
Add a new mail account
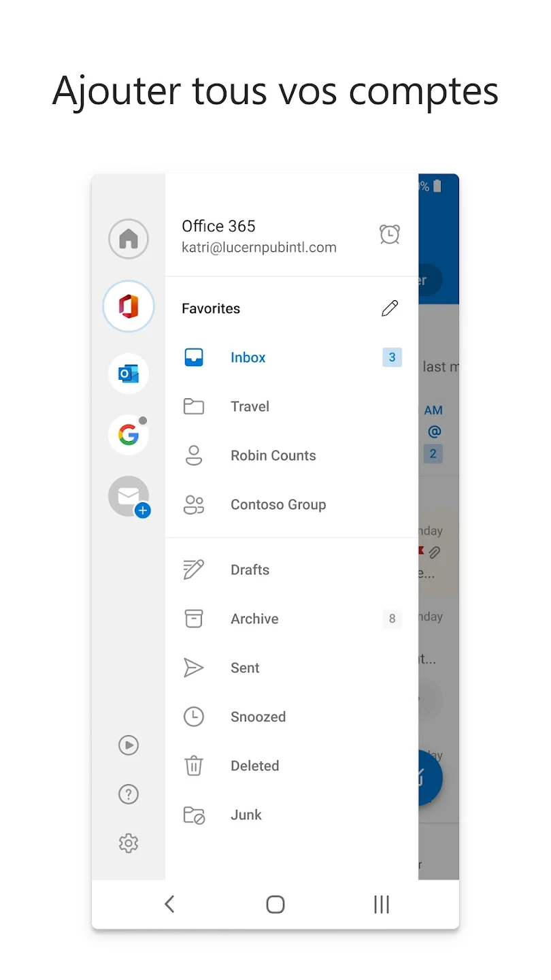[129, 497]
